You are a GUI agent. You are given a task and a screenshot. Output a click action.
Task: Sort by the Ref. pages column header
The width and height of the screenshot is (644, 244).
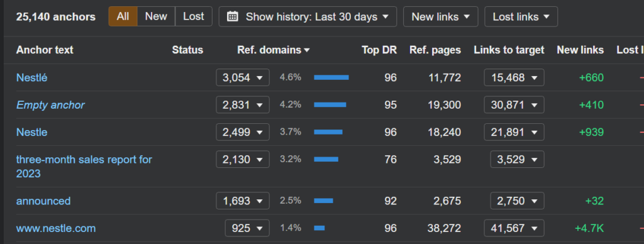[435, 50]
